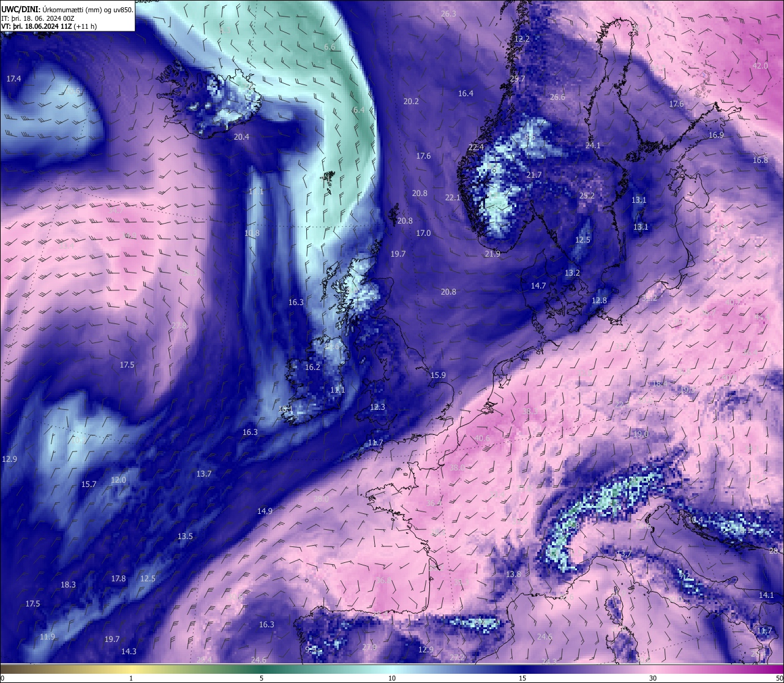Click the 11.1 value label

[x=337, y=390]
